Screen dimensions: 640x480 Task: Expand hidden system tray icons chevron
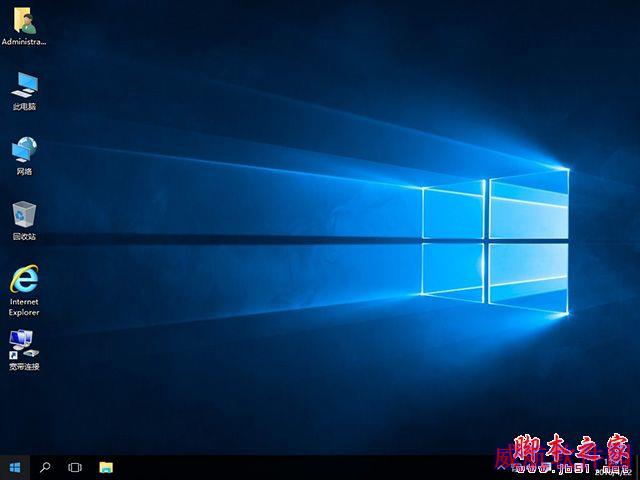tap(501, 468)
